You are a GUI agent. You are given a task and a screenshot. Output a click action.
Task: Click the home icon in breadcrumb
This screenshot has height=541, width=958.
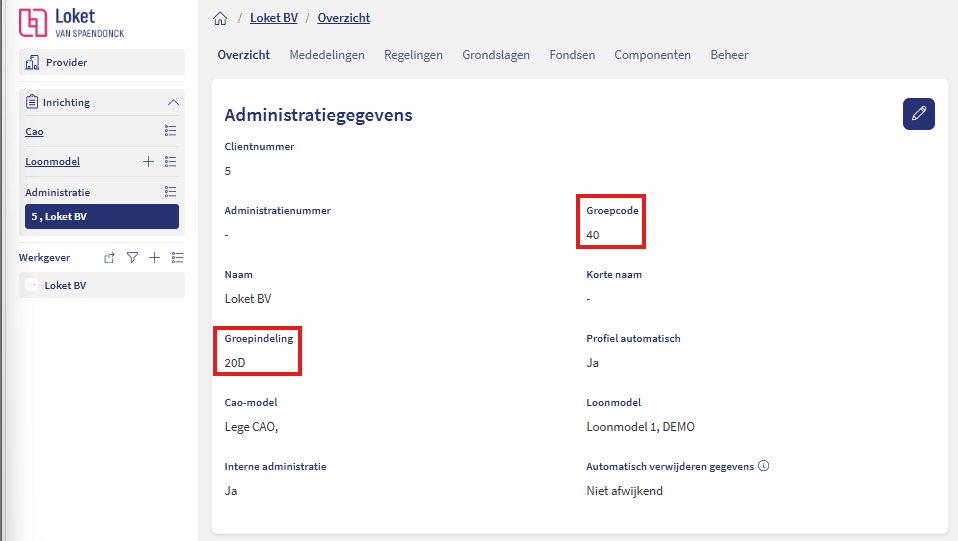pyautogui.click(x=220, y=18)
